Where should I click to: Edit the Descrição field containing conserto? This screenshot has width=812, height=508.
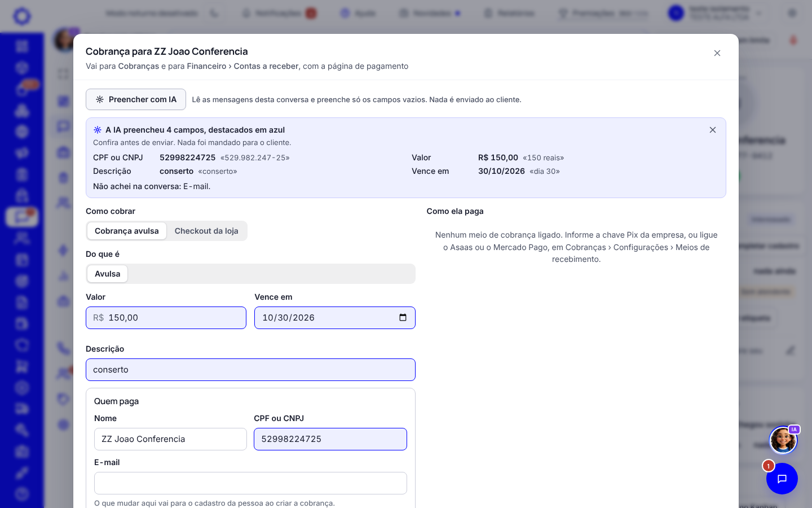(250, 370)
